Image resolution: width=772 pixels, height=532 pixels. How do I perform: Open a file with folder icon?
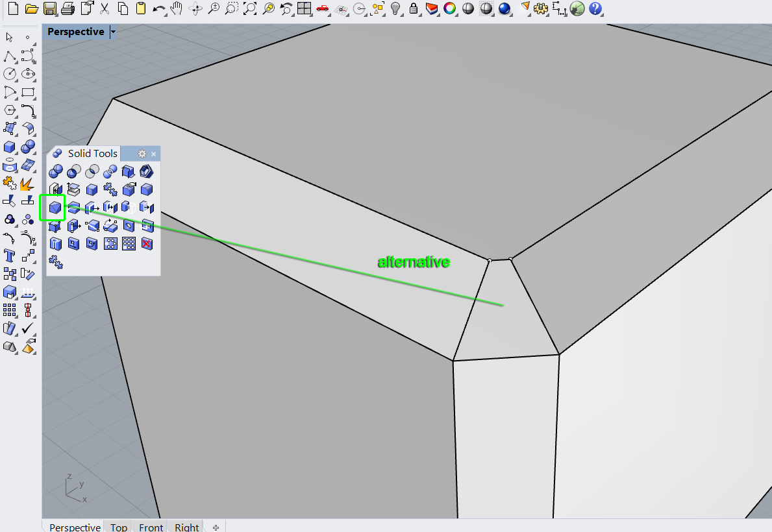click(32, 8)
